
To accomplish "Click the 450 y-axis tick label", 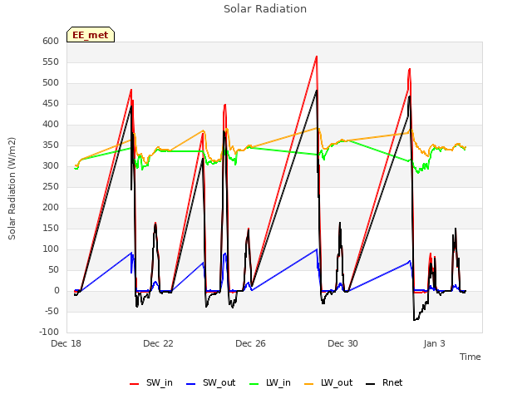I will pos(51,103).
